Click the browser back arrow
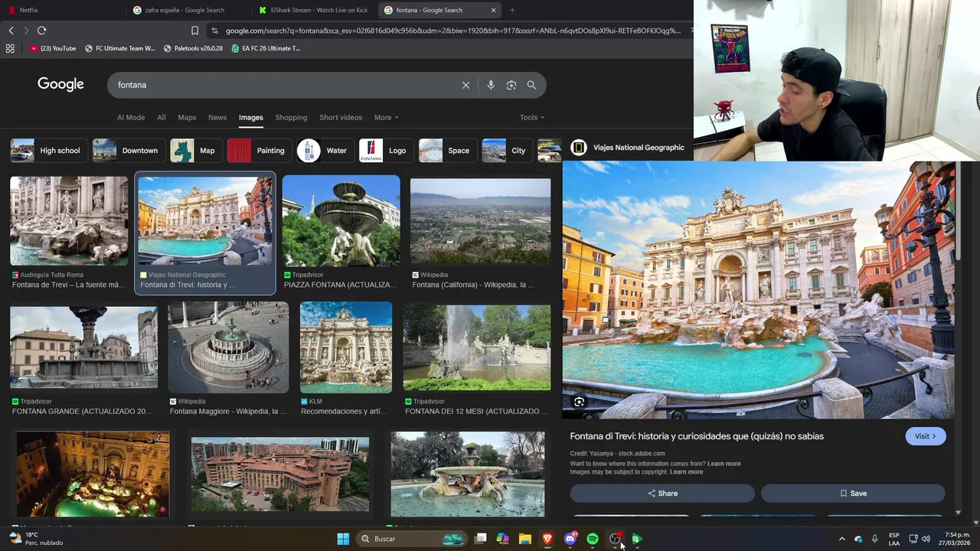The image size is (980, 551). pos(11,31)
